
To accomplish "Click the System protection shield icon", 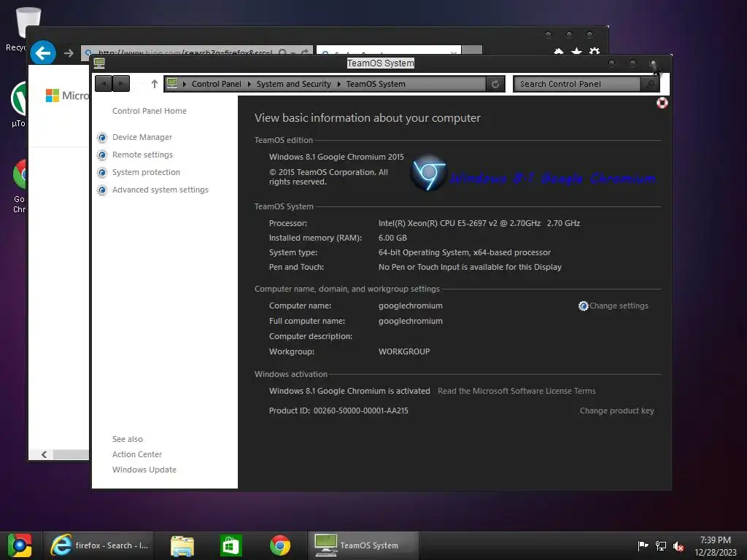I will point(102,172).
